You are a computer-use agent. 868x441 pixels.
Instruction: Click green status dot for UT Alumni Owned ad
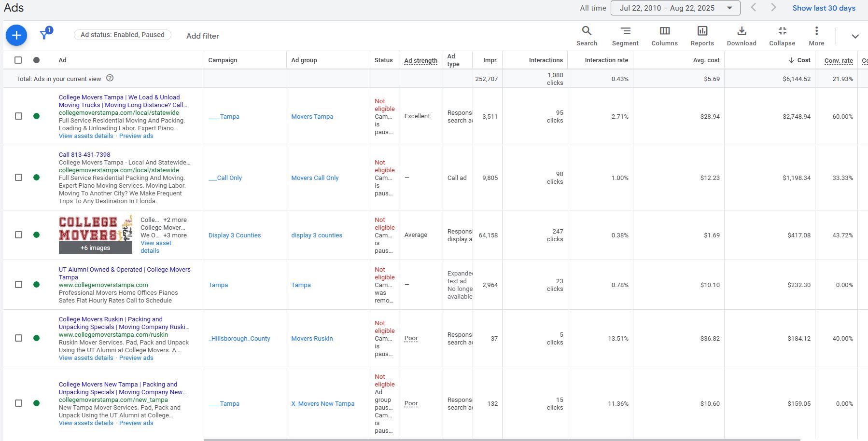pos(36,284)
